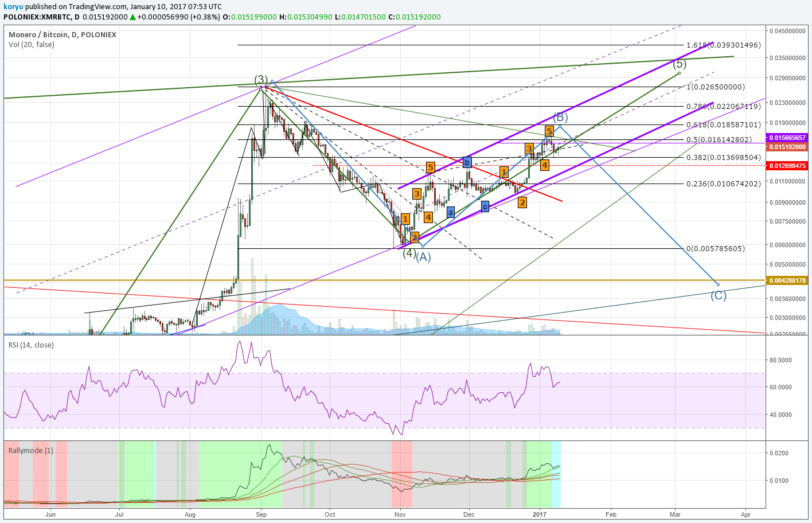Click the 0.007500000 price axis value
812x523 pixels.
click(788, 221)
